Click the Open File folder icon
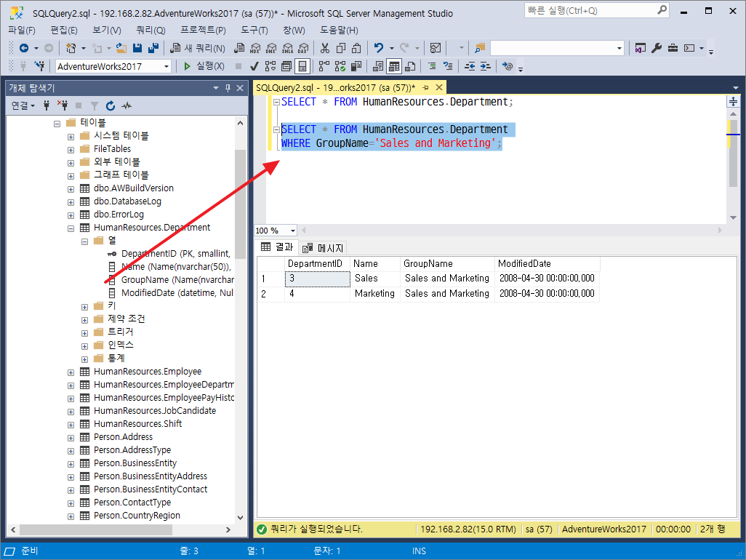The height and width of the screenshot is (560, 746). (121, 48)
